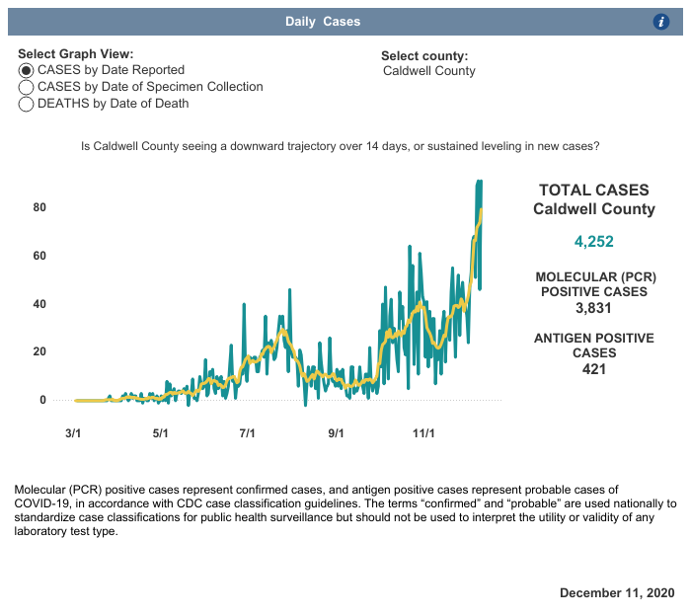Open the Caldwell County selector
This screenshot has width=690, height=616.
point(428,71)
